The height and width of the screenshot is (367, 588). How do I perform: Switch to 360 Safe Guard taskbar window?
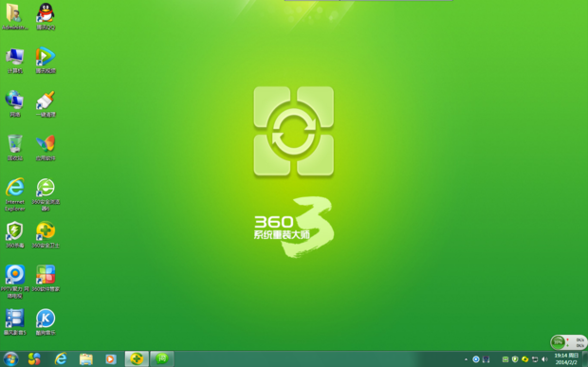click(x=137, y=359)
